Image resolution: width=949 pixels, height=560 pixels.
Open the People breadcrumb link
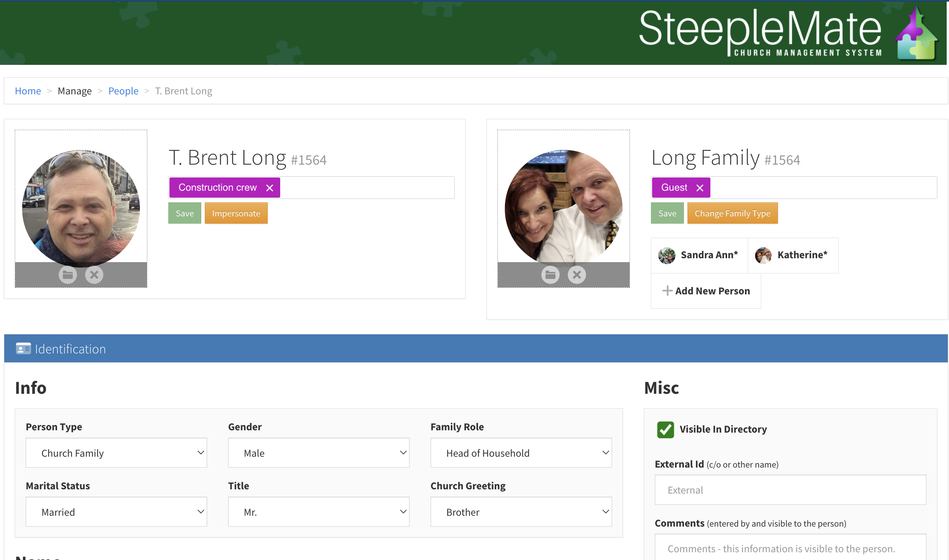pyautogui.click(x=123, y=91)
